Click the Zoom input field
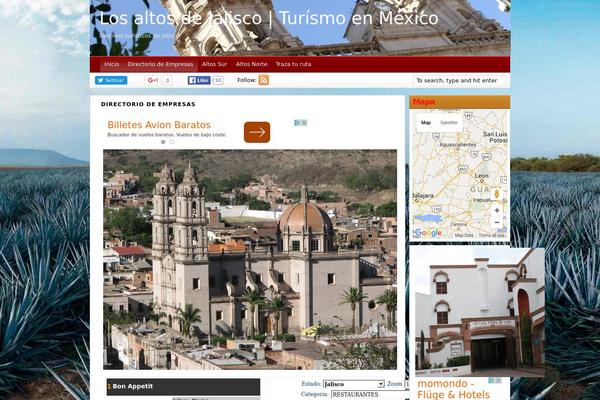Screen dimensions: 600x400 point(407,384)
